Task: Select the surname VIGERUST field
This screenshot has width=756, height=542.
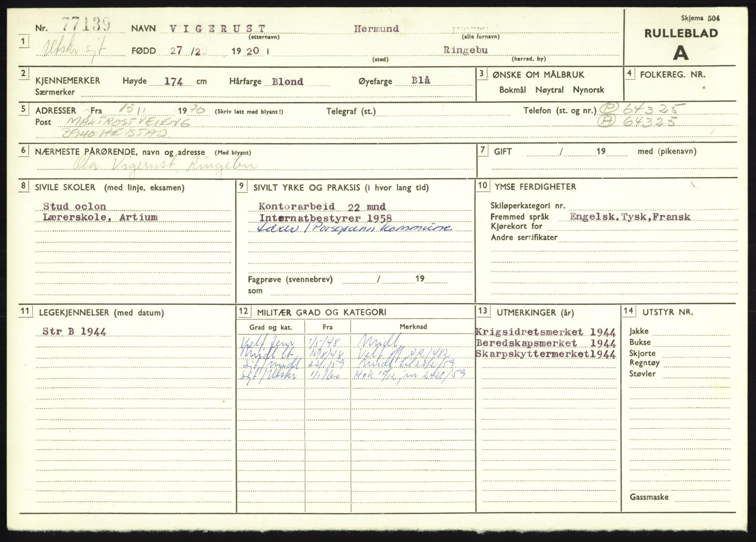Action: (217, 29)
